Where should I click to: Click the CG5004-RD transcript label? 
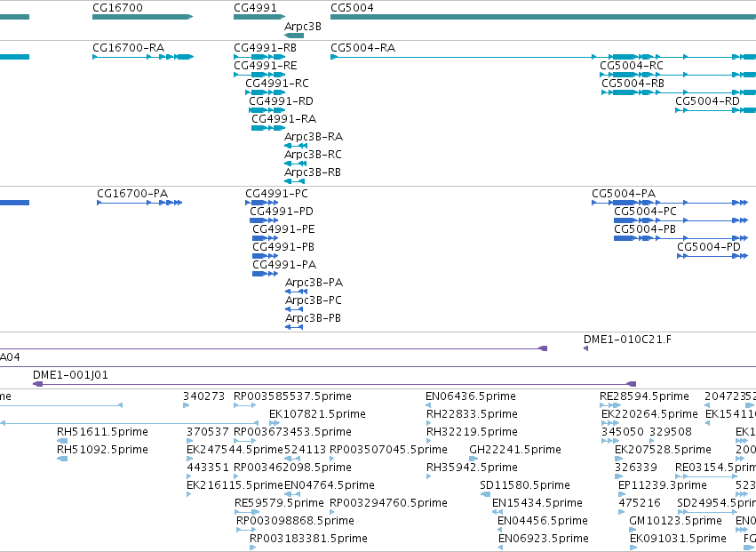(707, 101)
